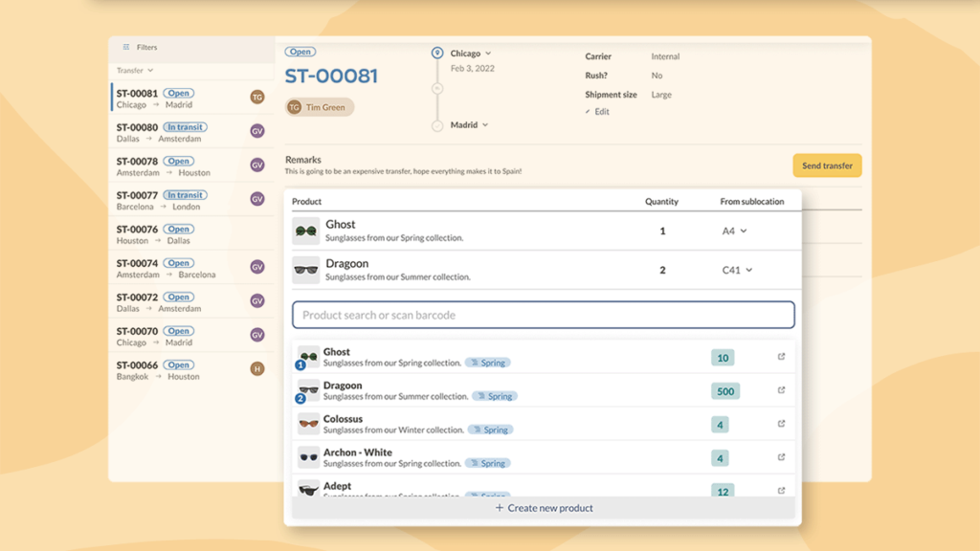This screenshot has height=551, width=980.
Task: Expand the Transfer sort dropdown
Action: [x=135, y=71]
